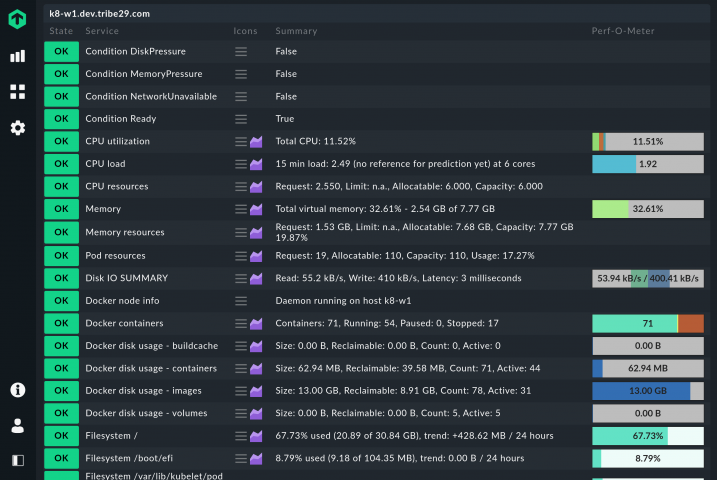The width and height of the screenshot is (717, 480).
Task: Open the Disk IO SUMMARY service link
Action: coord(127,278)
